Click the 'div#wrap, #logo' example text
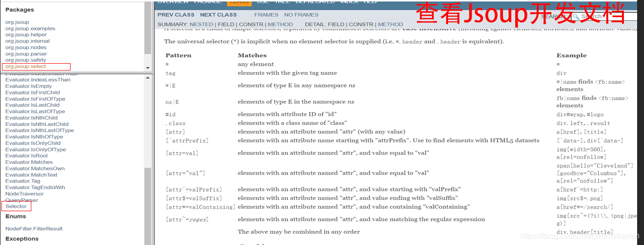The height and width of the screenshot is (245, 644). pos(579,115)
